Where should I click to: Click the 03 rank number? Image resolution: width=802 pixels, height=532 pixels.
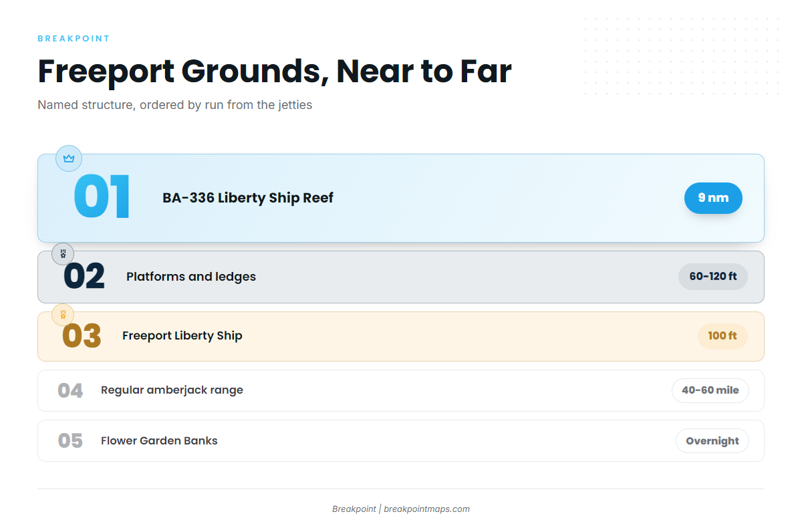[x=82, y=336]
